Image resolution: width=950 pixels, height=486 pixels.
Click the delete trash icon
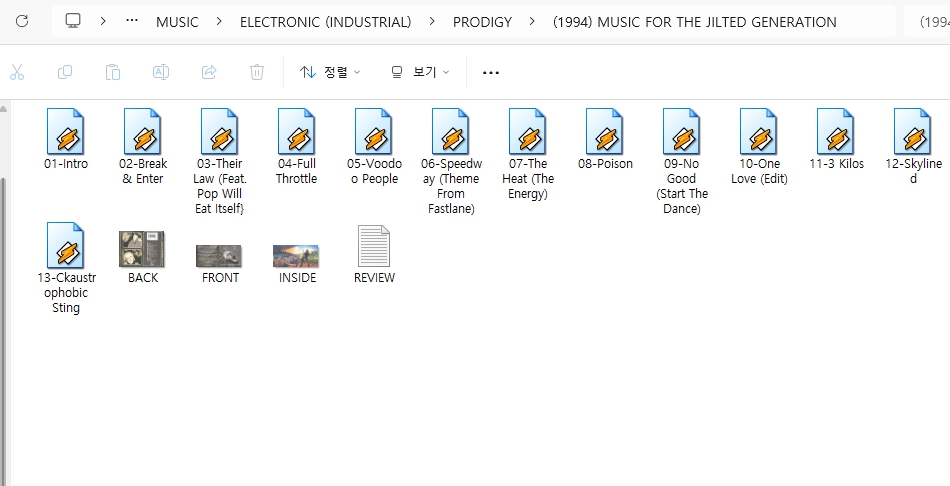pyautogui.click(x=257, y=72)
